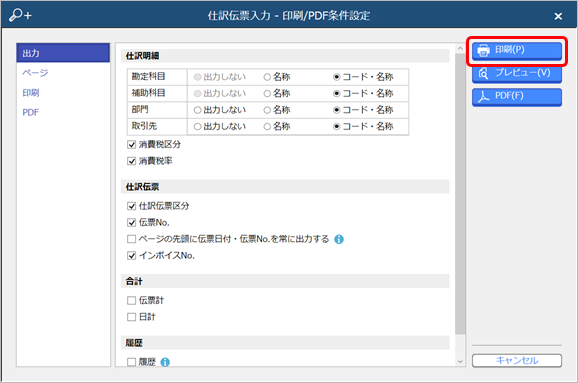This screenshot has height=383, width=578.
Task: Click the scroll up arrow of settings panel
Action: [460, 48]
